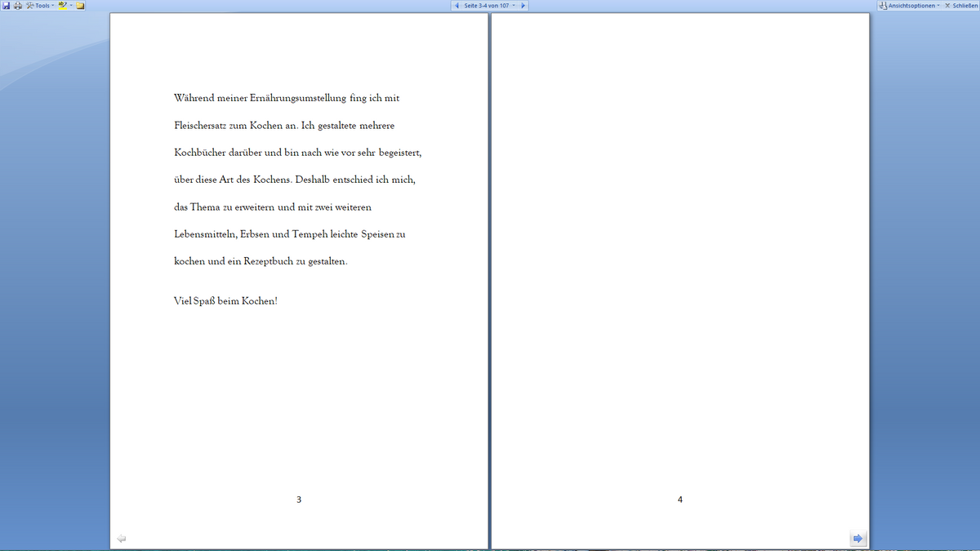Go to previous screen with top left arrow

coord(456,6)
